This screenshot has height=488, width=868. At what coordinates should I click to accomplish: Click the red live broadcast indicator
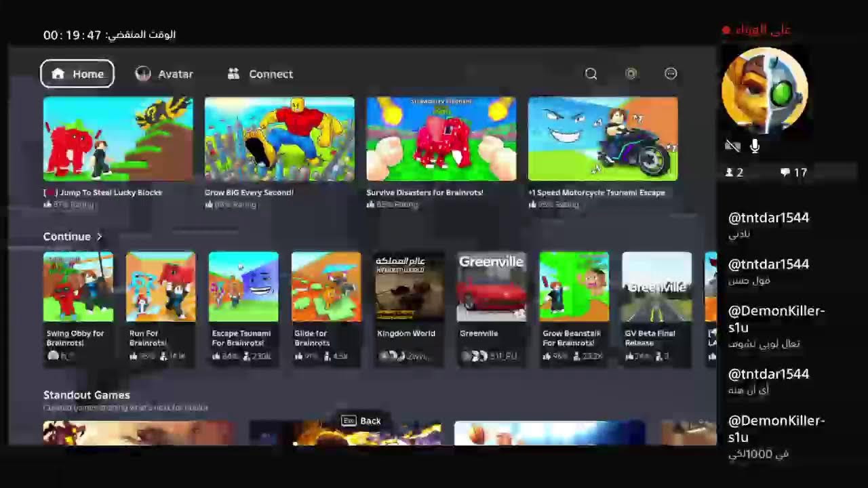coord(726,30)
